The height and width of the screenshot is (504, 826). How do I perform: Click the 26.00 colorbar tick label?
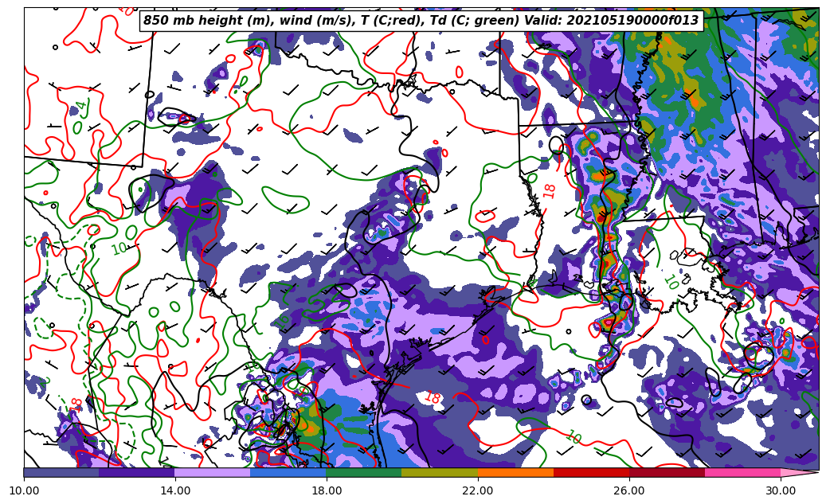[629, 491]
